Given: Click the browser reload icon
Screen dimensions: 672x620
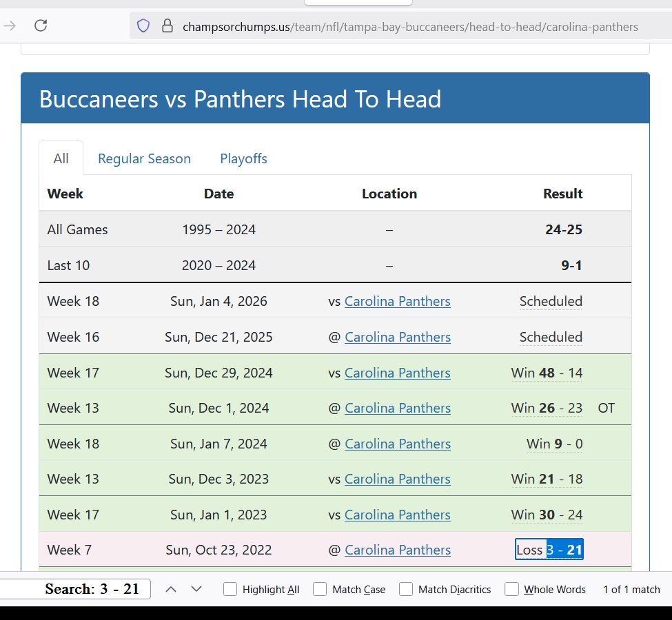Looking at the screenshot, I should 41,26.
